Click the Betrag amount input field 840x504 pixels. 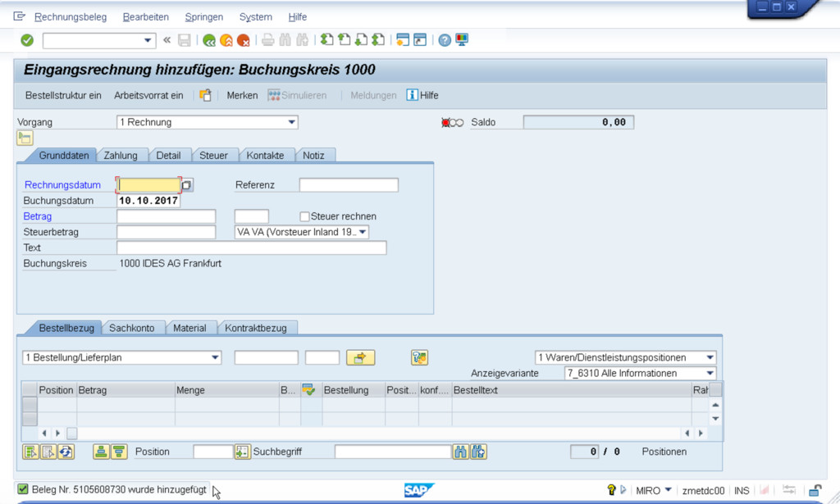(x=166, y=216)
